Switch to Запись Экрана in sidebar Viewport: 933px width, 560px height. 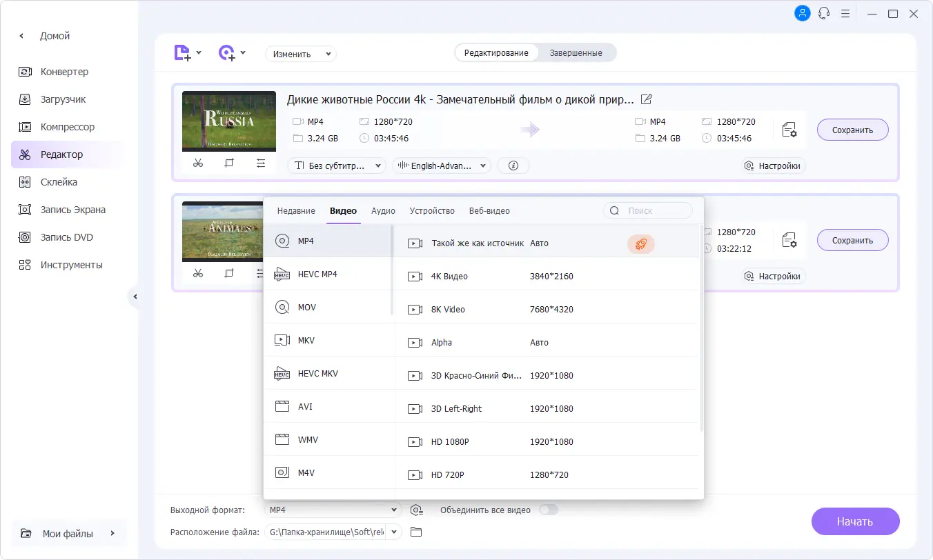point(73,209)
